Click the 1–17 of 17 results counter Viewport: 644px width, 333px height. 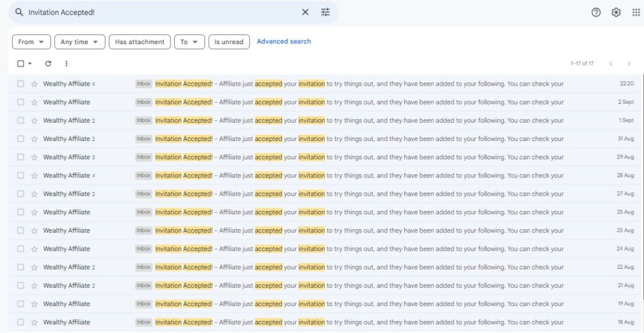[582, 64]
